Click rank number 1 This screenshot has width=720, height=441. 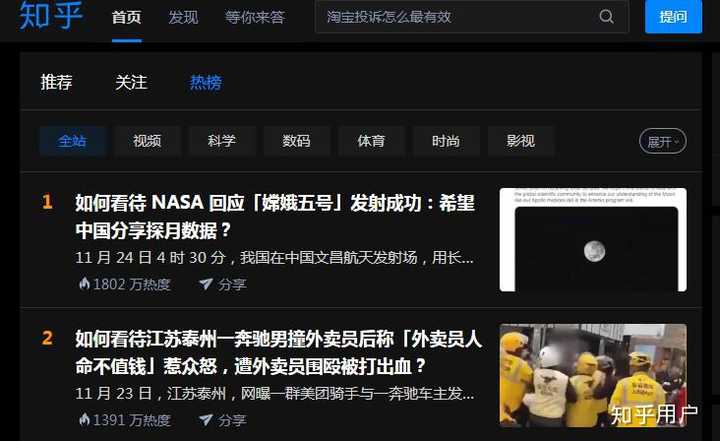tap(47, 202)
